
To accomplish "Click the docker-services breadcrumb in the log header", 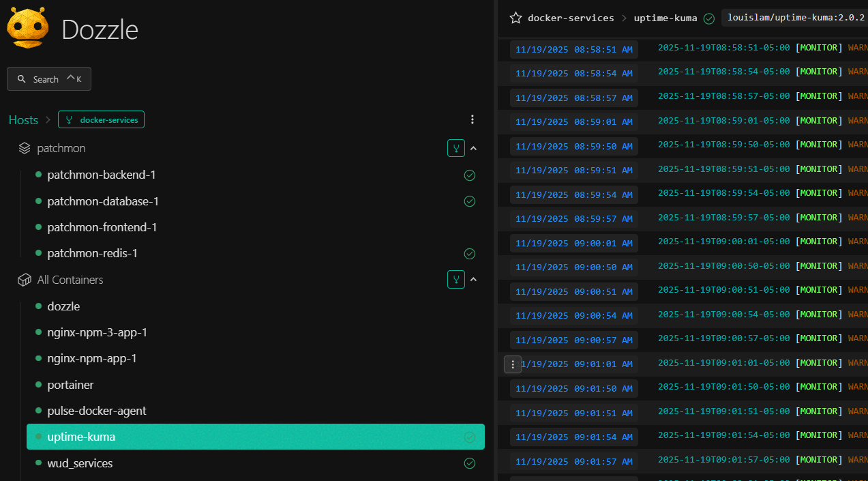I will pyautogui.click(x=571, y=18).
